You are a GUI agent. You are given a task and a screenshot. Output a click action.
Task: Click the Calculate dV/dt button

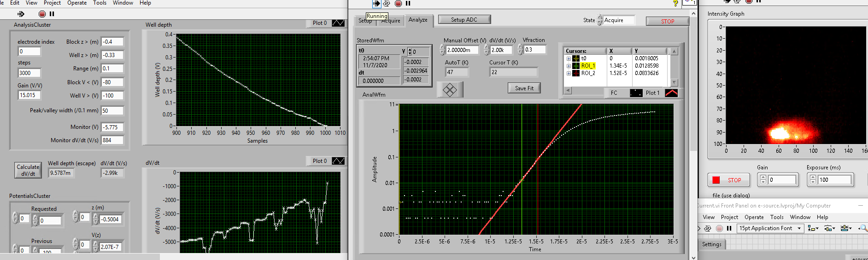coord(28,170)
